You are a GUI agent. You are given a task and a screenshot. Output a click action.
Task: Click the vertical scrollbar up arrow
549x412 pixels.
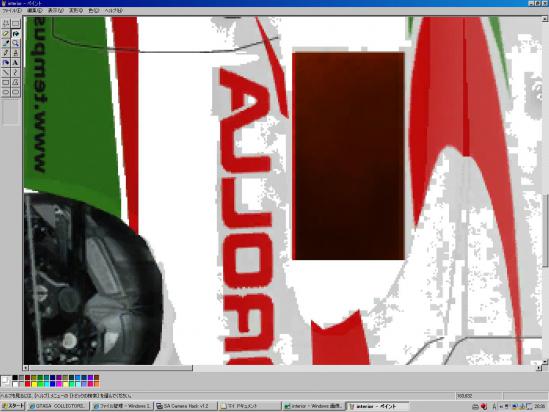pyautogui.click(x=545, y=19)
